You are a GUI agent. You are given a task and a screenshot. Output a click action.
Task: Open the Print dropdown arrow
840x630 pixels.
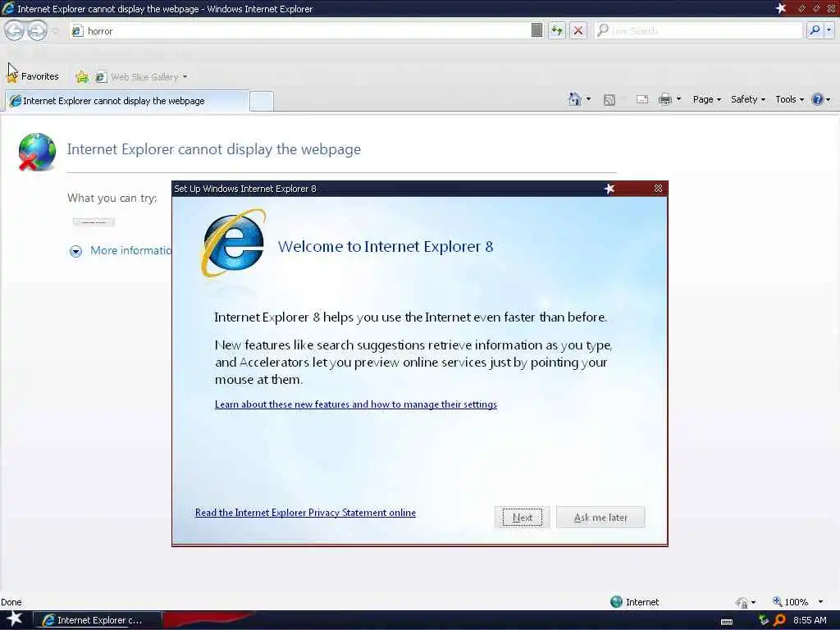[x=678, y=99]
